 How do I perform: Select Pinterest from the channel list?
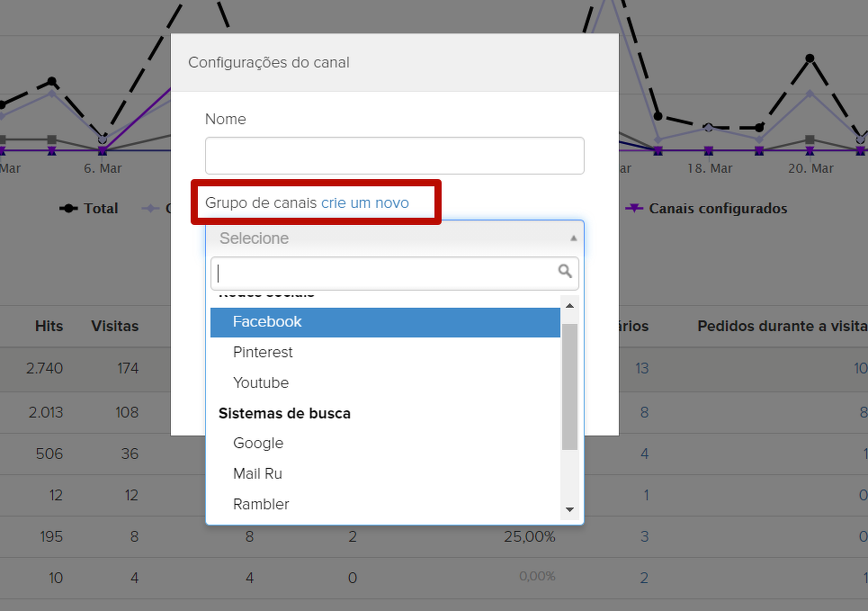click(263, 352)
